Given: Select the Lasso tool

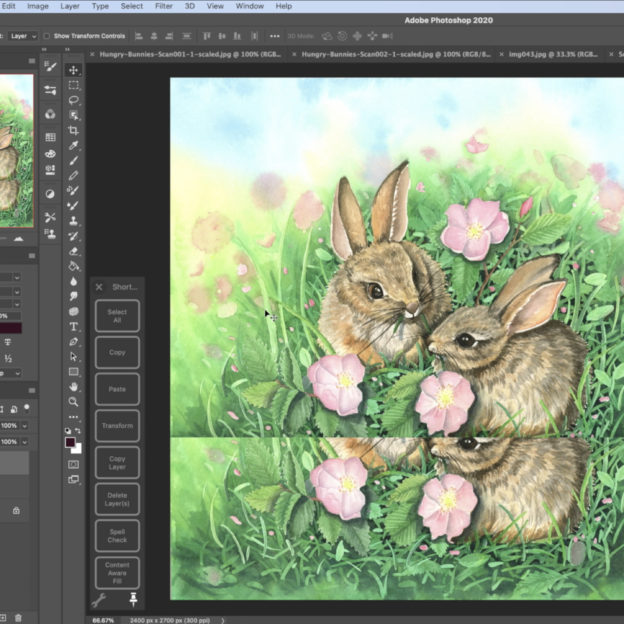Looking at the screenshot, I should (74, 100).
